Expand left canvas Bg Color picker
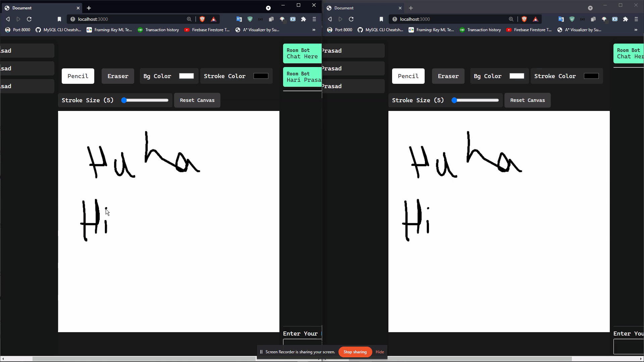This screenshot has height=362, width=644. pyautogui.click(x=186, y=76)
